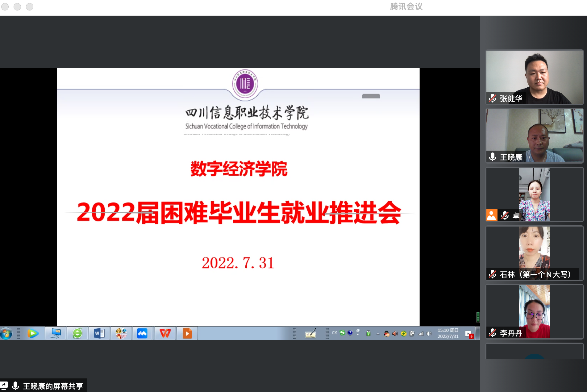Viewport: 587px width, 392px height.
Task: Expand hidden system tray icons arrow
Action: click(378, 334)
